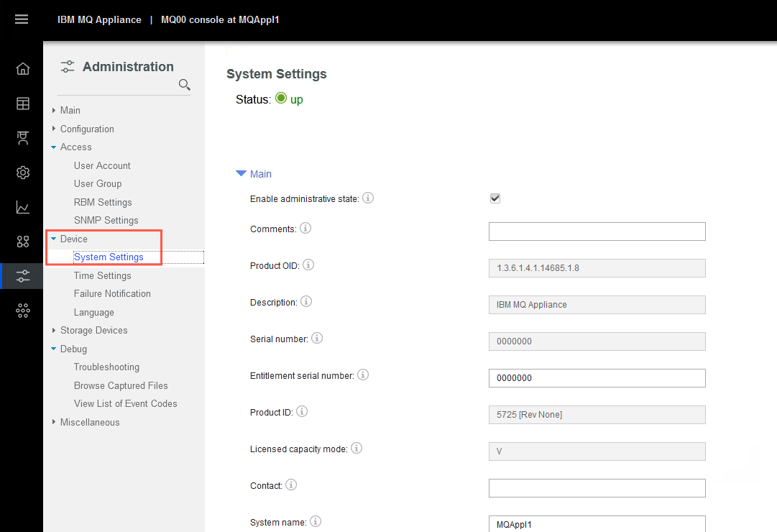777x532 pixels.
Task: Show info for Licensed capacity mode
Action: click(x=357, y=448)
